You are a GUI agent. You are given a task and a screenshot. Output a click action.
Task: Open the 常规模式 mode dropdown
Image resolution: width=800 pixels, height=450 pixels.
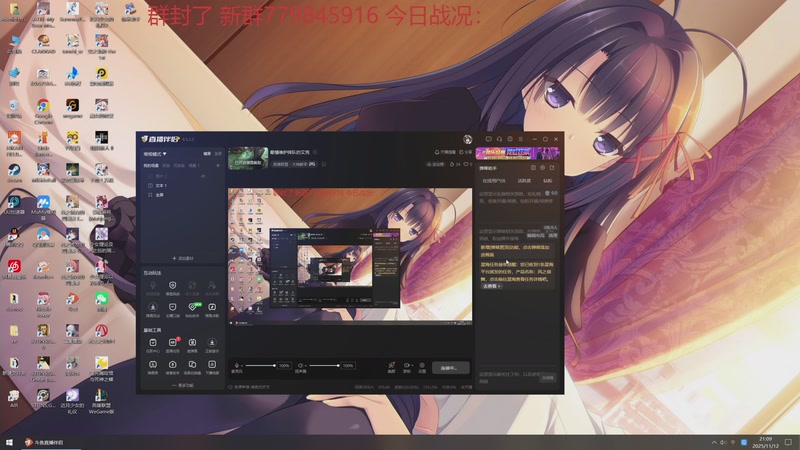coord(155,154)
